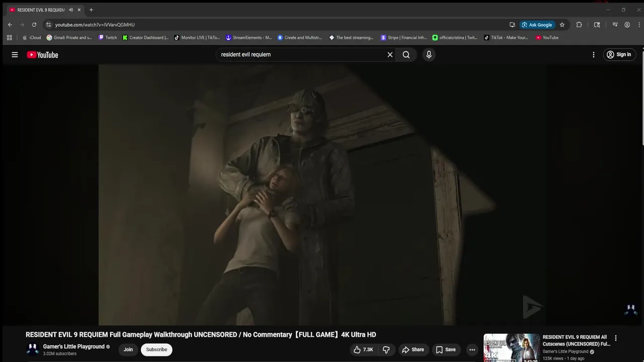Focus the address bar URL
644x362 pixels.
click(95, 25)
